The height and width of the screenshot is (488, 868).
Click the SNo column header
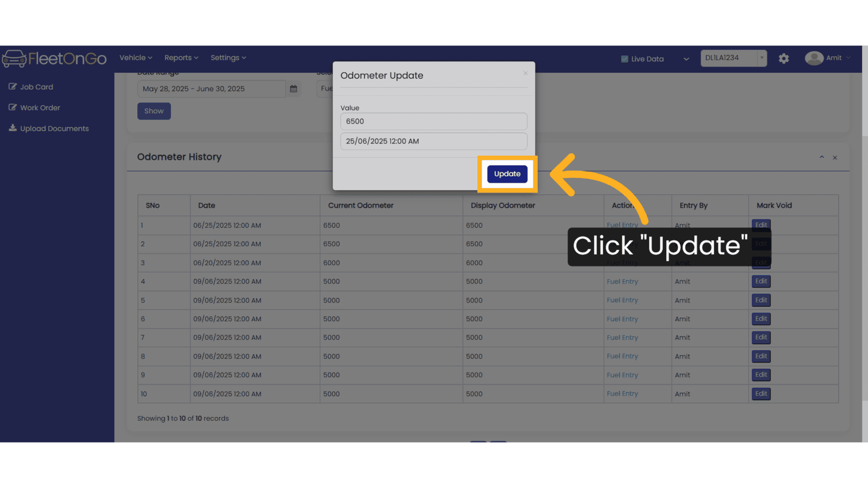[164, 206]
